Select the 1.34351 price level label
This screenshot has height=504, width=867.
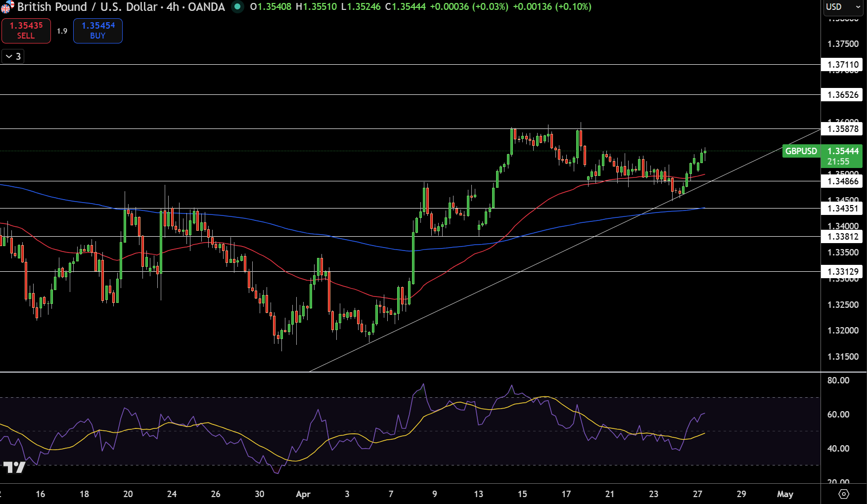(x=843, y=209)
